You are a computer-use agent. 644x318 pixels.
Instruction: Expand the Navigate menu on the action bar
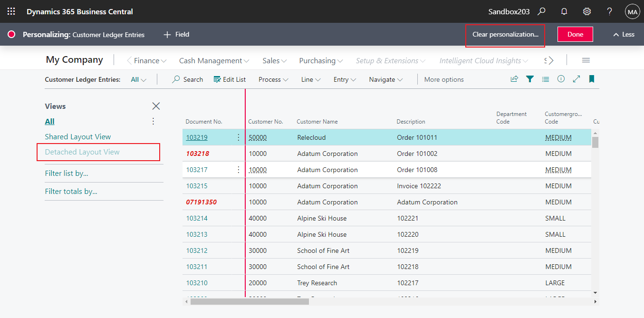[x=385, y=79]
